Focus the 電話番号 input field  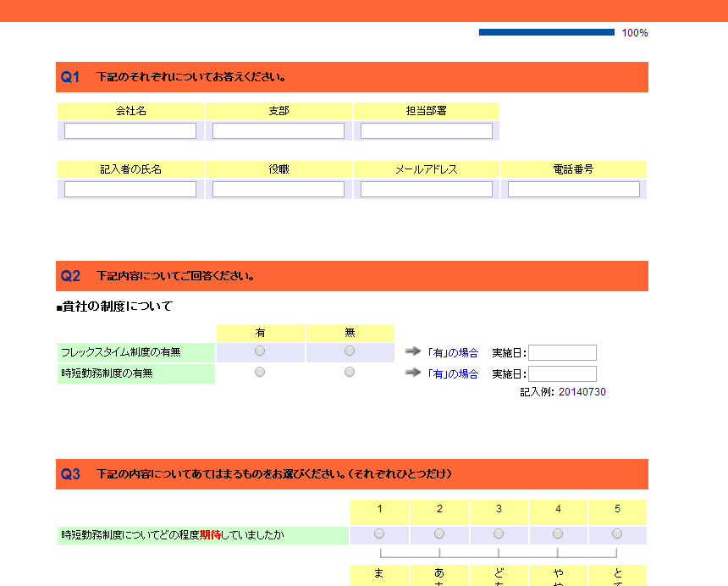point(574,190)
